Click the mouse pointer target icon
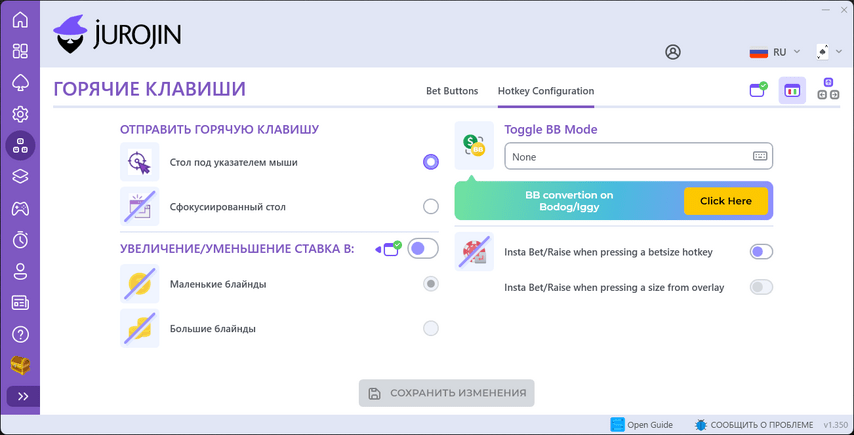This screenshot has width=854, height=435. click(139, 162)
